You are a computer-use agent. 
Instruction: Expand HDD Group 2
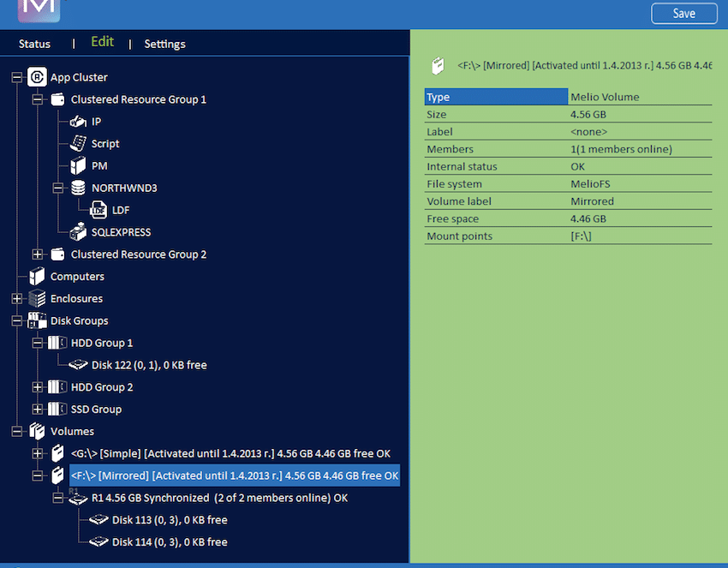[x=37, y=387]
